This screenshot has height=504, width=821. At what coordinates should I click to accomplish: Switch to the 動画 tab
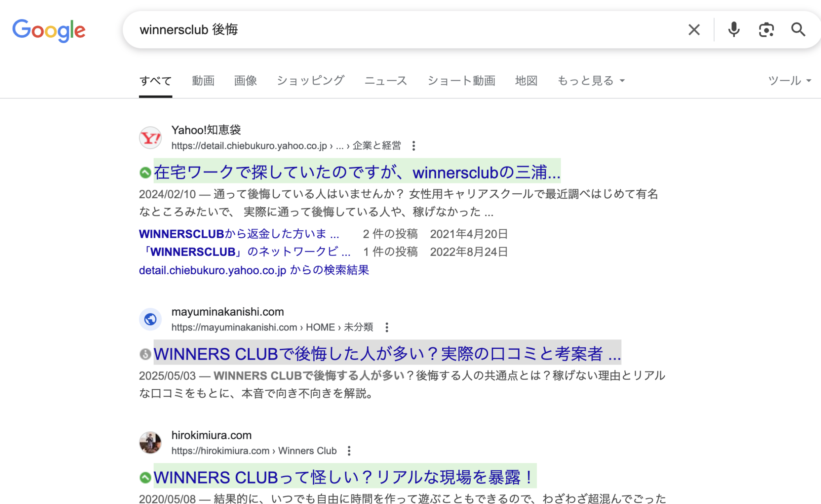coord(203,81)
